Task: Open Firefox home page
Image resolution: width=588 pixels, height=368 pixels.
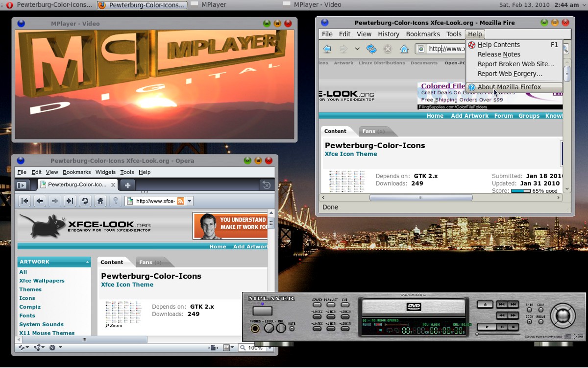Action: click(x=404, y=49)
